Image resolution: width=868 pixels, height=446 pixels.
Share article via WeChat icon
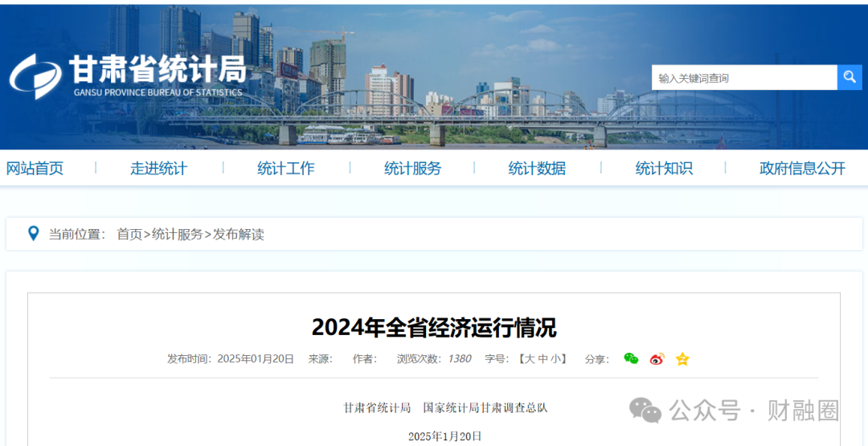[x=631, y=358]
